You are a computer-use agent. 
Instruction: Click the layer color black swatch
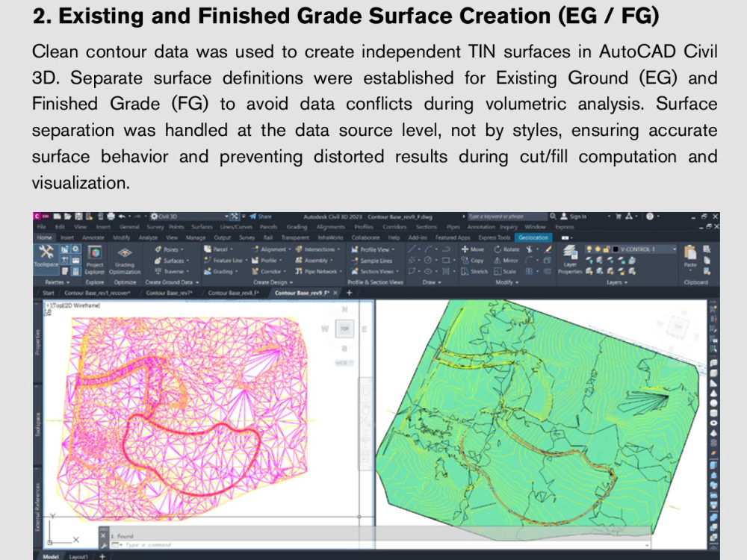coord(615,249)
